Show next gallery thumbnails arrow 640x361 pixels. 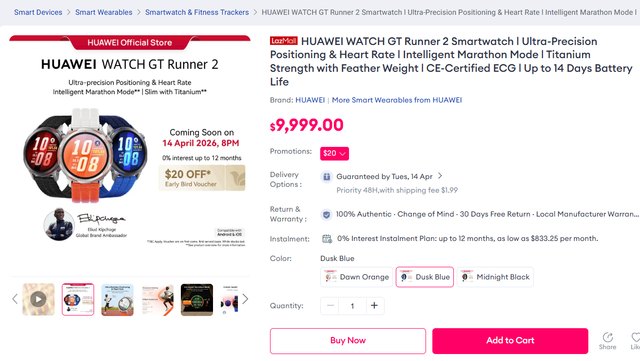pyautogui.click(x=245, y=299)
